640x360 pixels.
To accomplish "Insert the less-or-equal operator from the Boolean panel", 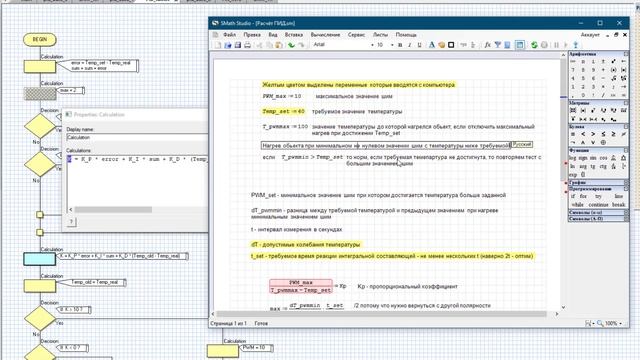I will (603, 134).
